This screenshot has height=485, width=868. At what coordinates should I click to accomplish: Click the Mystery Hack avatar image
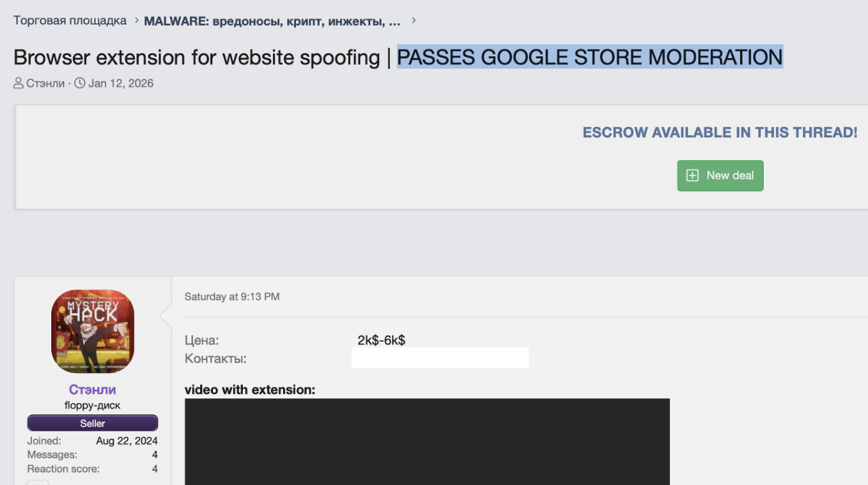pyautogui.click(x=92, y=331)
